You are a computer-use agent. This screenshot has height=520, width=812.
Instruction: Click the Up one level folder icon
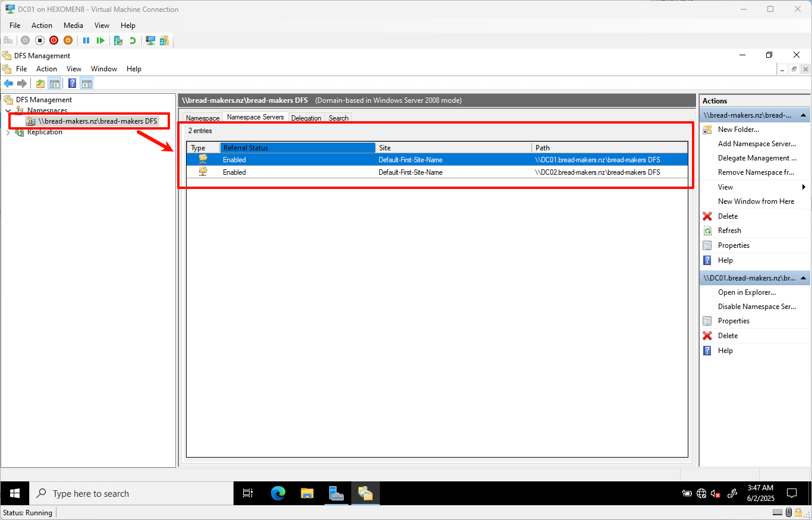[x=40, y=83]
